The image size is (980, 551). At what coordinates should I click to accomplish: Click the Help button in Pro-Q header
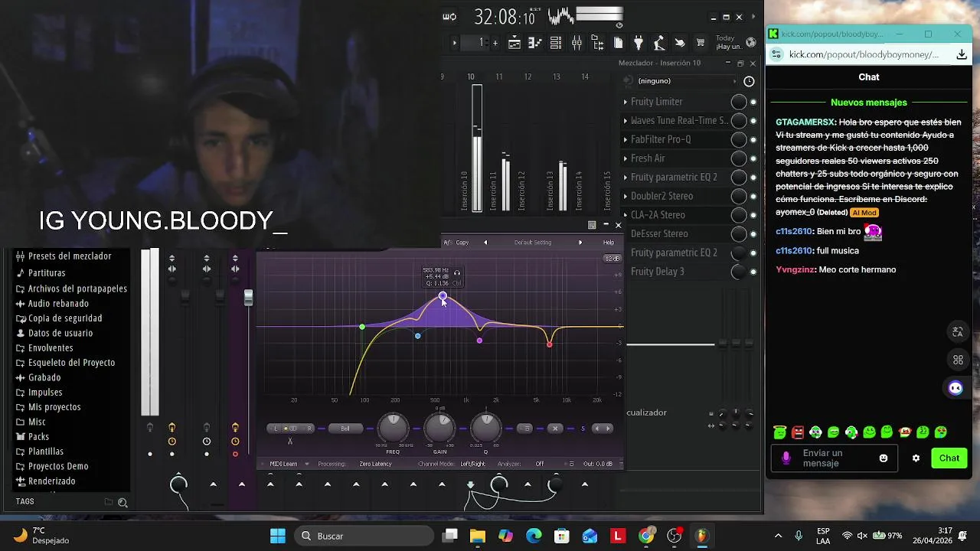coord(609,243)
